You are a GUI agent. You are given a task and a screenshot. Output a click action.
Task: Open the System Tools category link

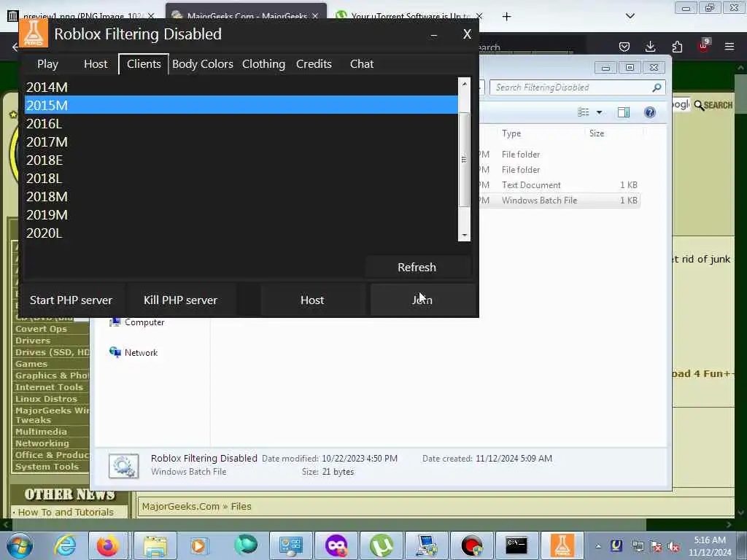tap(47, 467)
